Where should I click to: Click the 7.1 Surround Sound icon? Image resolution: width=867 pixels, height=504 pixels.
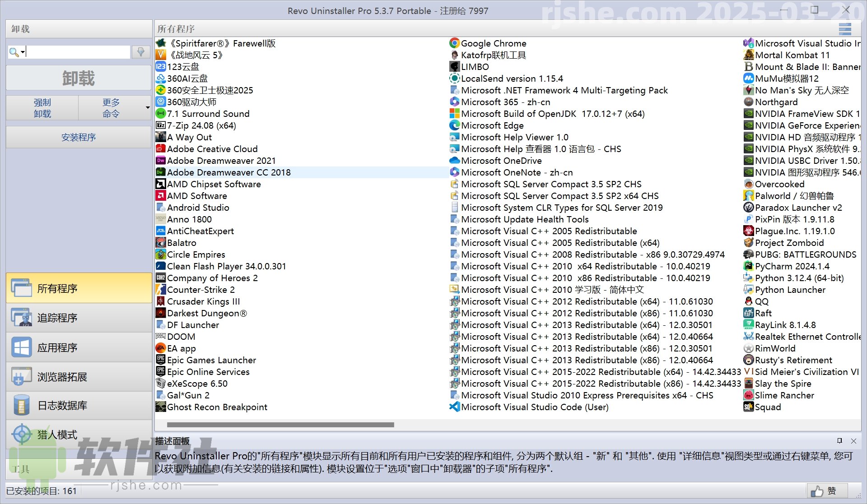pos(160,114)
